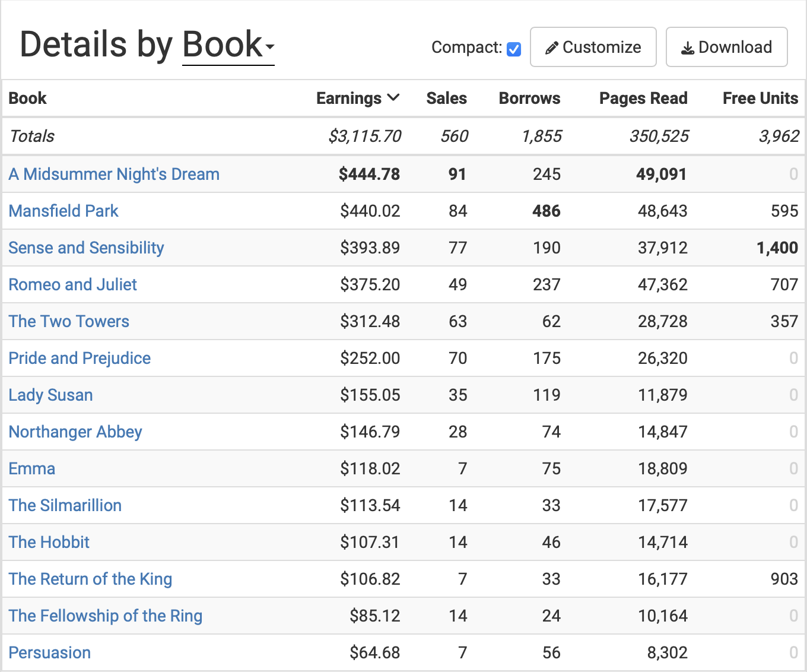Select total earnings value $3,115.70
The image size is (807, 672).
(x=364, y=136)
